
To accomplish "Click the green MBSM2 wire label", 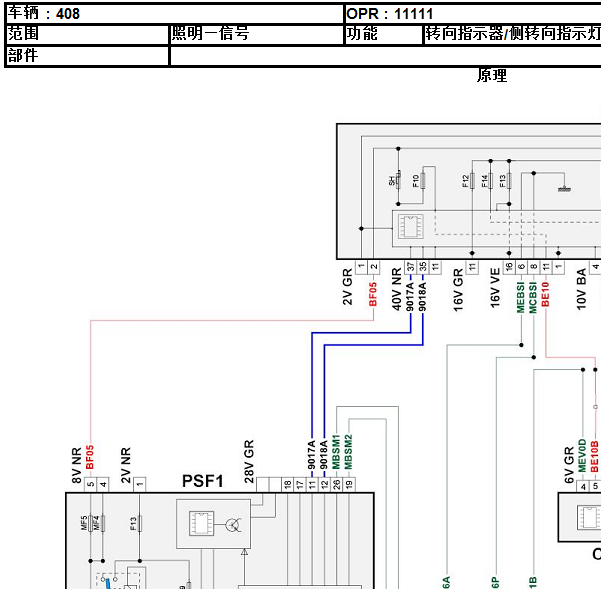I will pos(348,451).
